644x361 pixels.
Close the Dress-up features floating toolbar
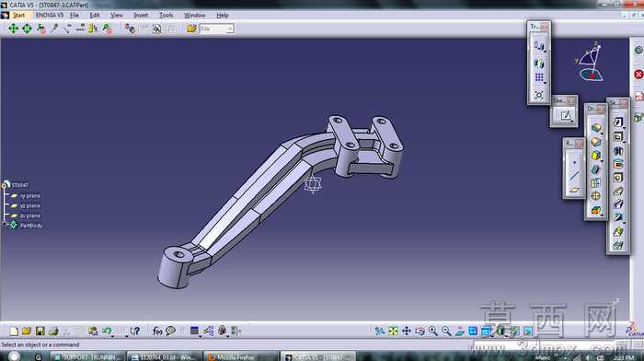(601, 109)
